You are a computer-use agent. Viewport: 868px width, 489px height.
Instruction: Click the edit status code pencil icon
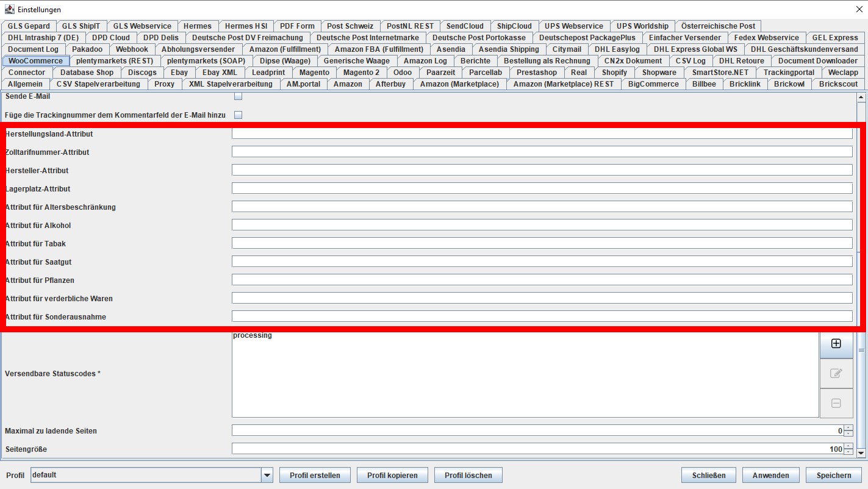click(x=836, y=373)
